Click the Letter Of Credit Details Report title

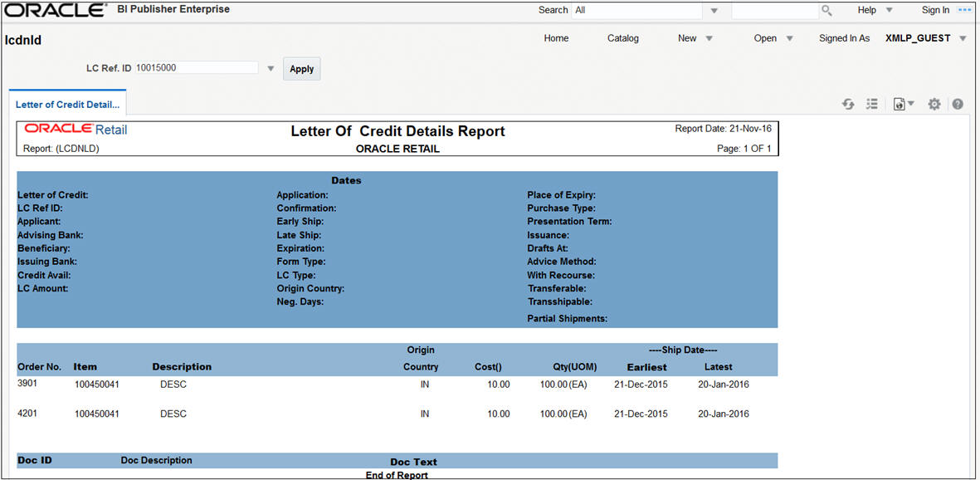(398, 131)
